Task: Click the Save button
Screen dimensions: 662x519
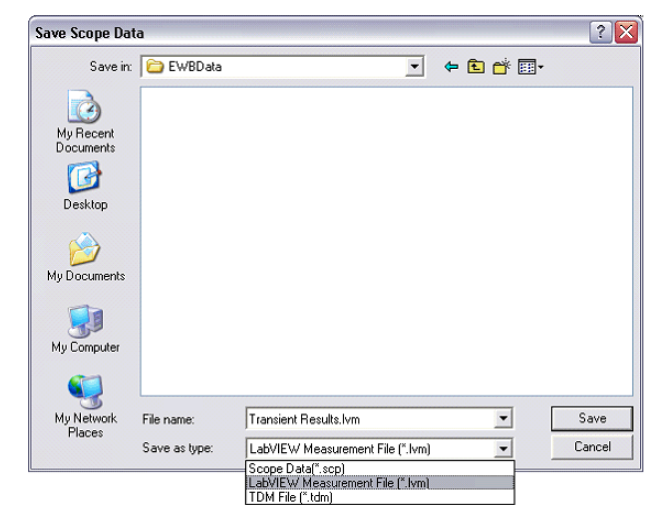Action: point(592,418)
